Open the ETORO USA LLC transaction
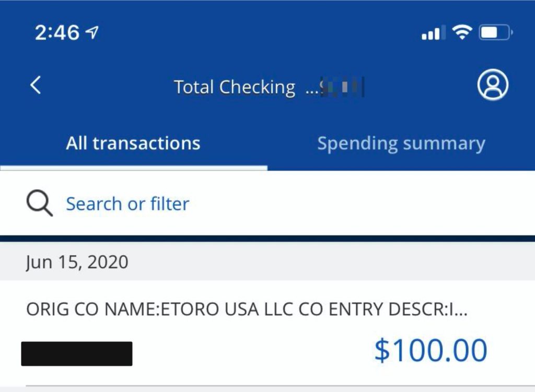The height and width of the screenshot is (392, 535). 247,310
